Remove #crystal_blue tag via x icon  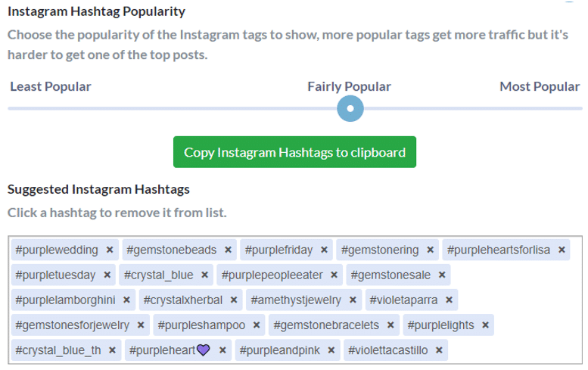pos(204,275)
